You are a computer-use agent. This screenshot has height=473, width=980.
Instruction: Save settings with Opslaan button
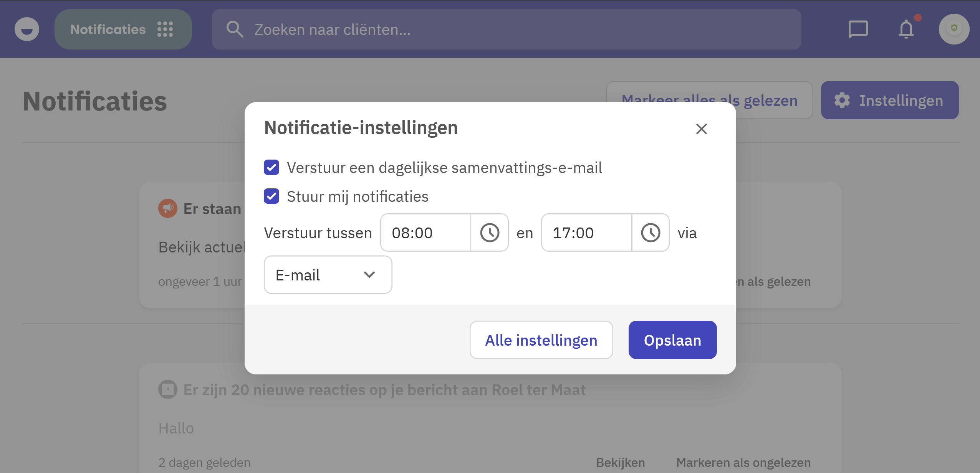(672, 340)
